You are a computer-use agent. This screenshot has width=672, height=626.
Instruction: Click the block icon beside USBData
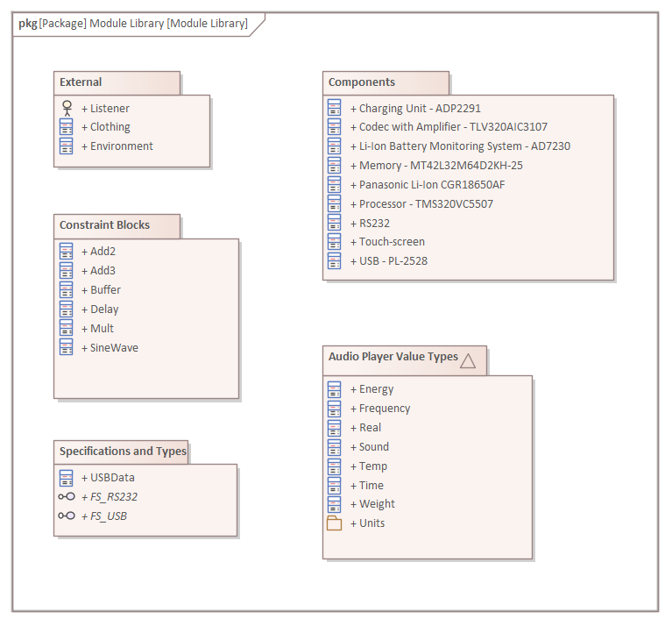click(67, 478)
